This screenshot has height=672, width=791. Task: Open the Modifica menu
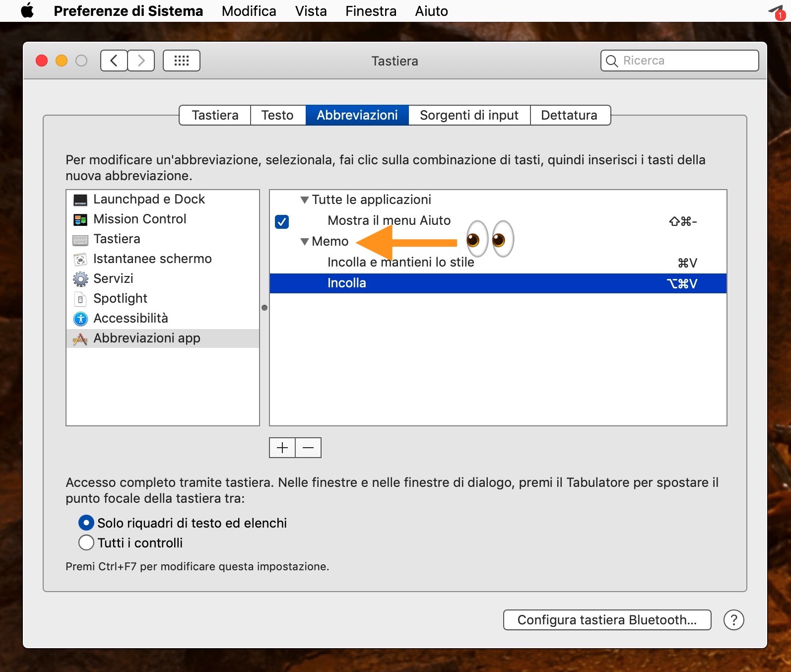tap(249, 11)
